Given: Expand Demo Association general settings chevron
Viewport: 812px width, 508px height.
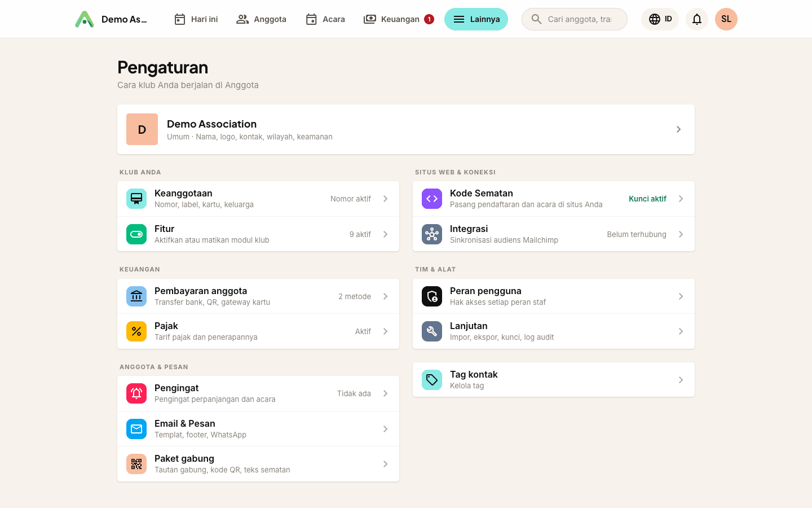Looking at the screenshot, I should tap(679, 129).
